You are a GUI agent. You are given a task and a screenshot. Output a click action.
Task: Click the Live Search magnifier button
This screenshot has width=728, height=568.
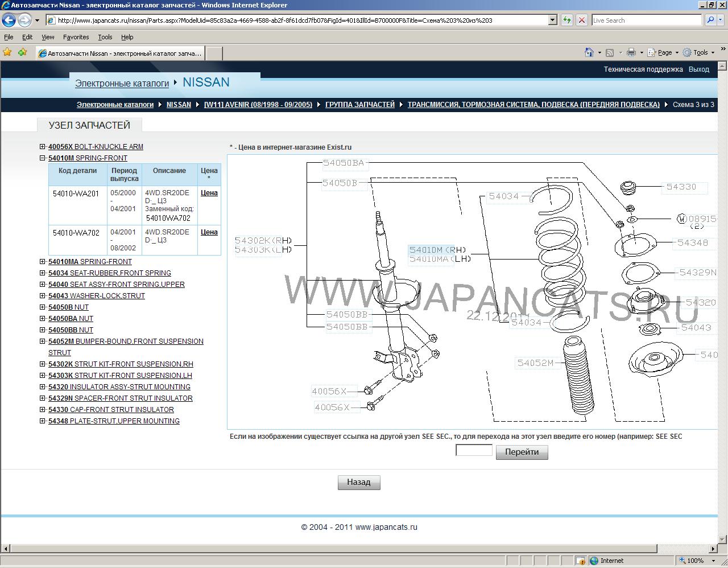tap(710, 20)
